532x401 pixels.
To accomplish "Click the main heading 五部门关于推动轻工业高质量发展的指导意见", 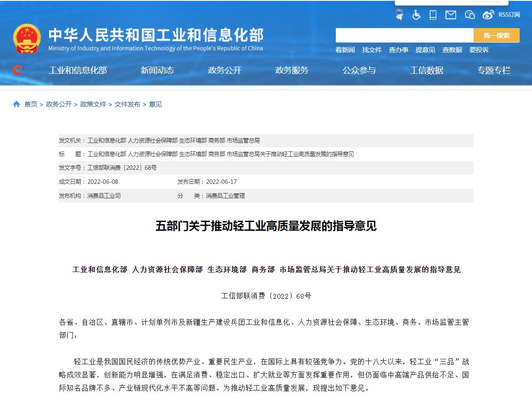I will [x=266, y=226].
